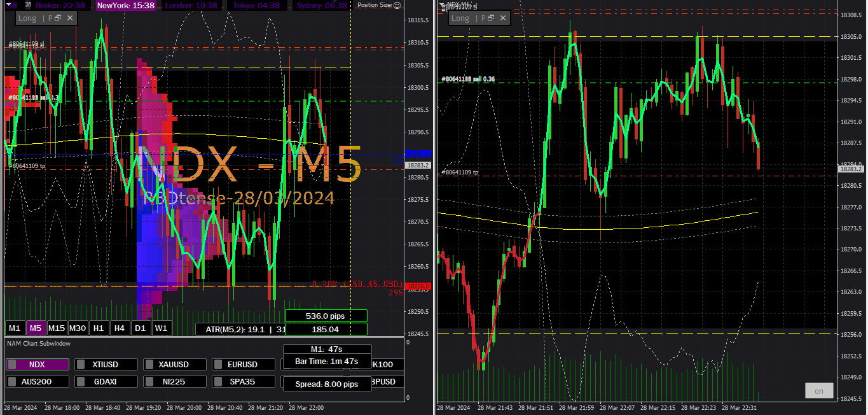This screenshot has width=868, height=415.
Task: Select the M1 timeframe button
Action: tap(15, 328)
